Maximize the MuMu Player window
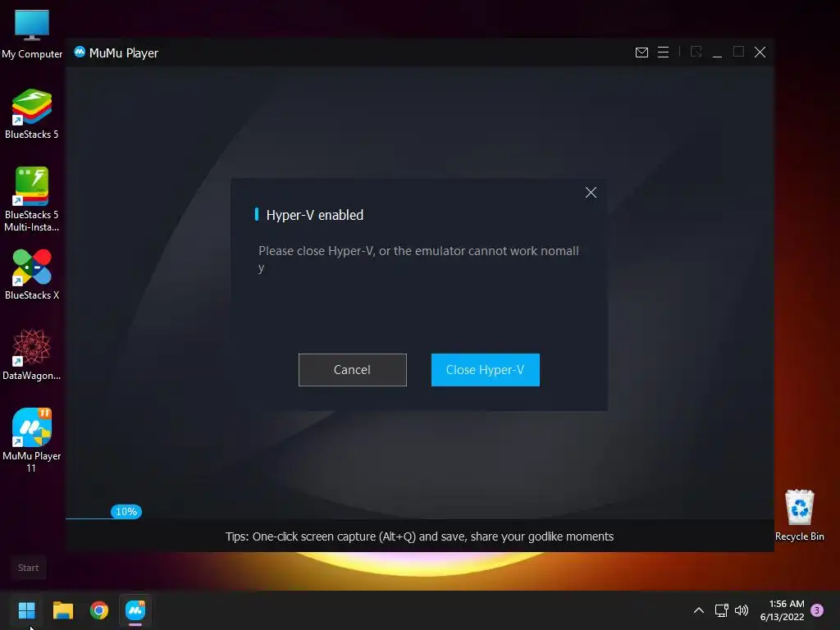 click(739, 52)
